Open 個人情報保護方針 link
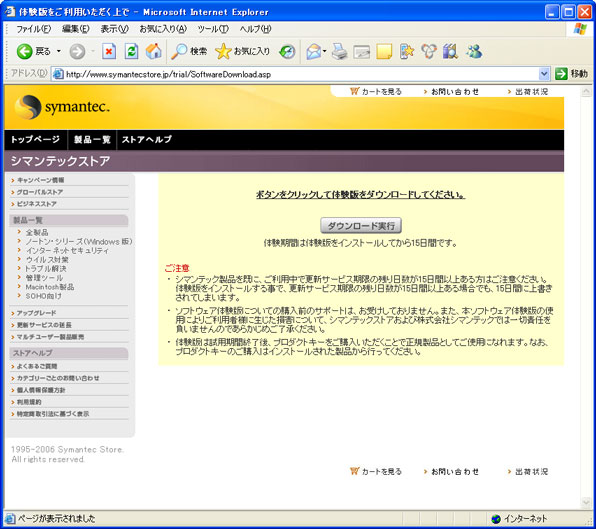Screen dimensions: 596x529 pyautogui.click(x=41, y=390)
